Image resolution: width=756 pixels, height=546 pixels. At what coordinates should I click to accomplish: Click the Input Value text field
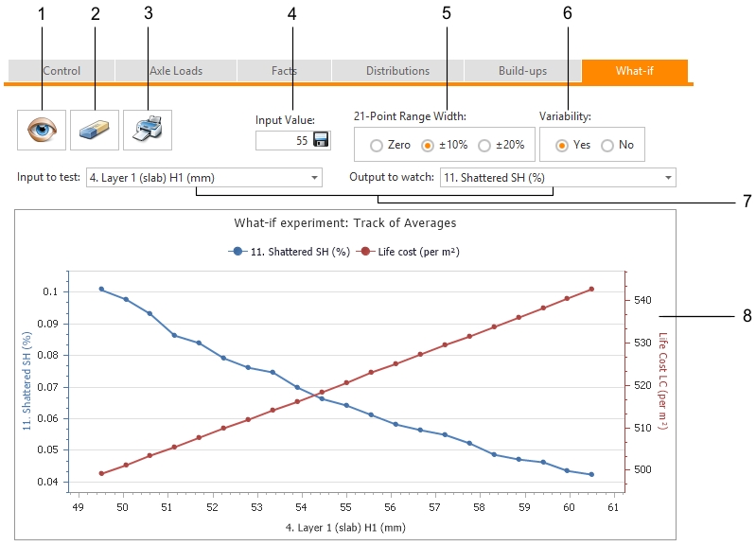pos(284,141)
